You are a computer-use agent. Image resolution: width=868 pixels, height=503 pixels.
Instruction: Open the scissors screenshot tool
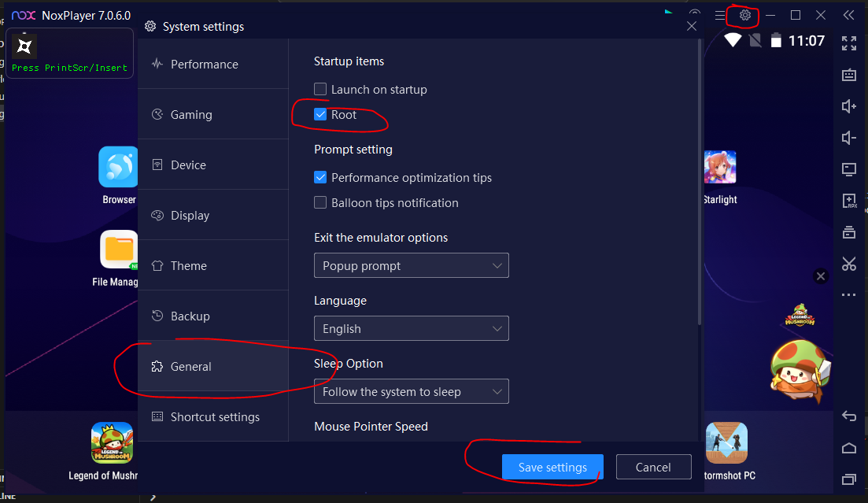tap(849, 264)
